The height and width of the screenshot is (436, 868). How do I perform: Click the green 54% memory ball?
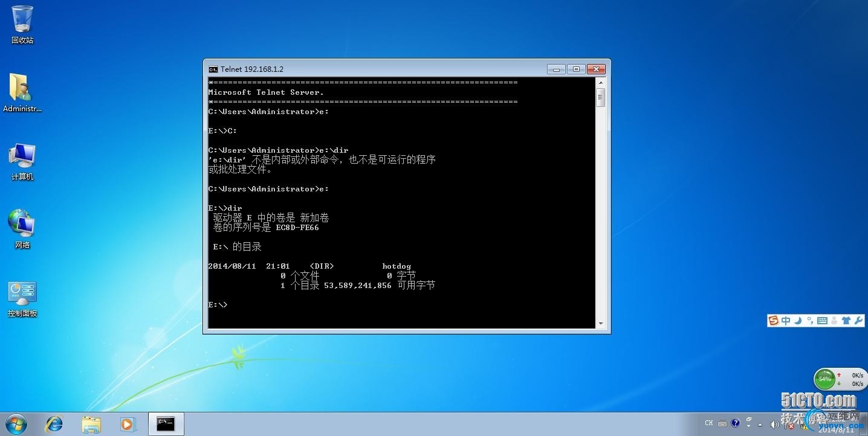tap(824, 379)
